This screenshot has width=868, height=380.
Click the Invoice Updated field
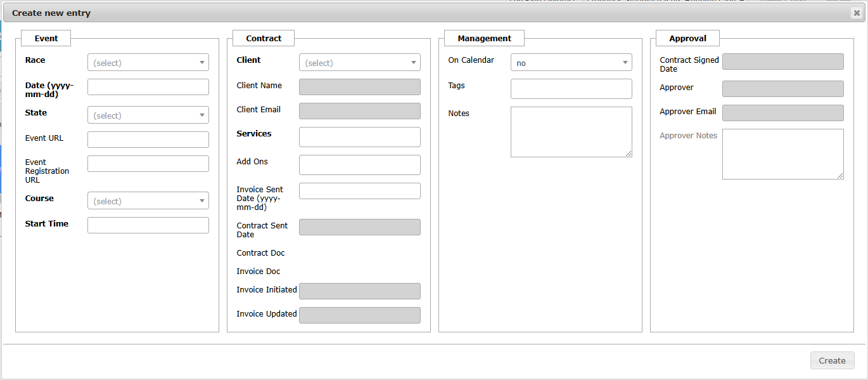(360, 315)
